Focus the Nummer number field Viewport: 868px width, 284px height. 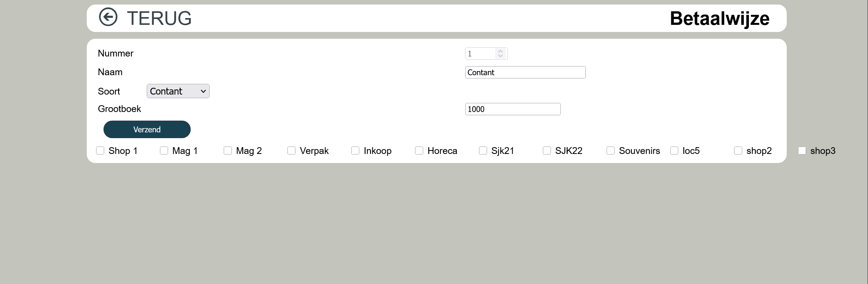(x=486, y=54)
